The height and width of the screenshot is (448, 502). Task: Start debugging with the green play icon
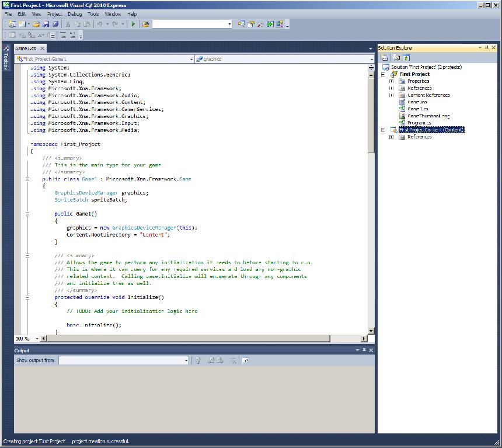133,24
